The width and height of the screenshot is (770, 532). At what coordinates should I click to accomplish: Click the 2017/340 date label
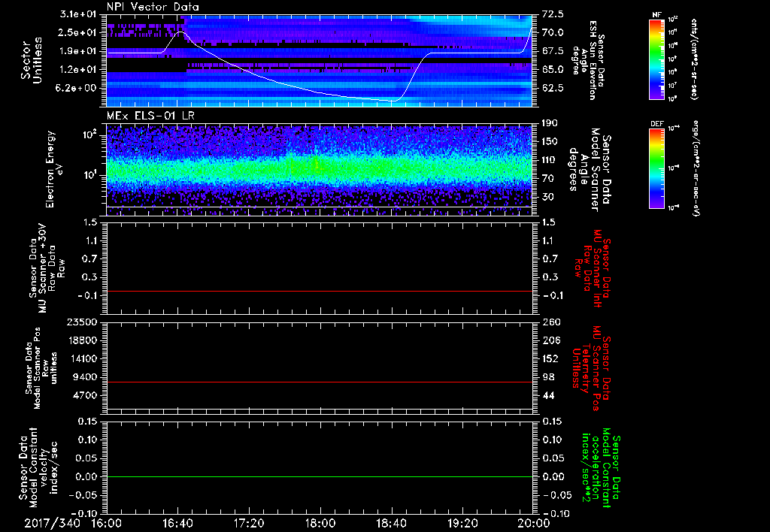point(52,523)
